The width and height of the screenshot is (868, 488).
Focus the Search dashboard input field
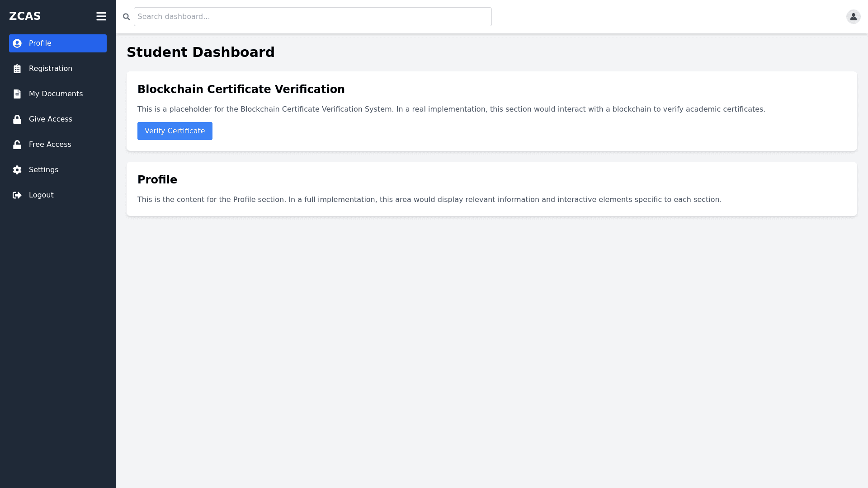[x=312, y=17]
